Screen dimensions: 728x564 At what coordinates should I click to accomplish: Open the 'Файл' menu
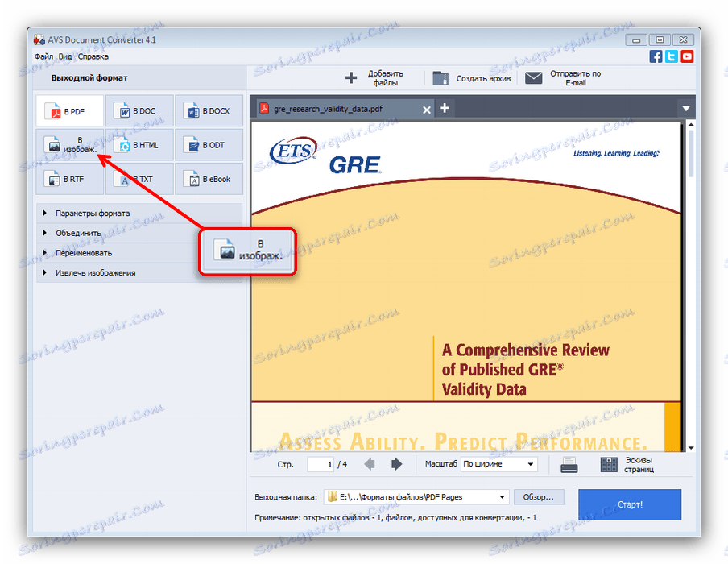click(x=43, y=56)
